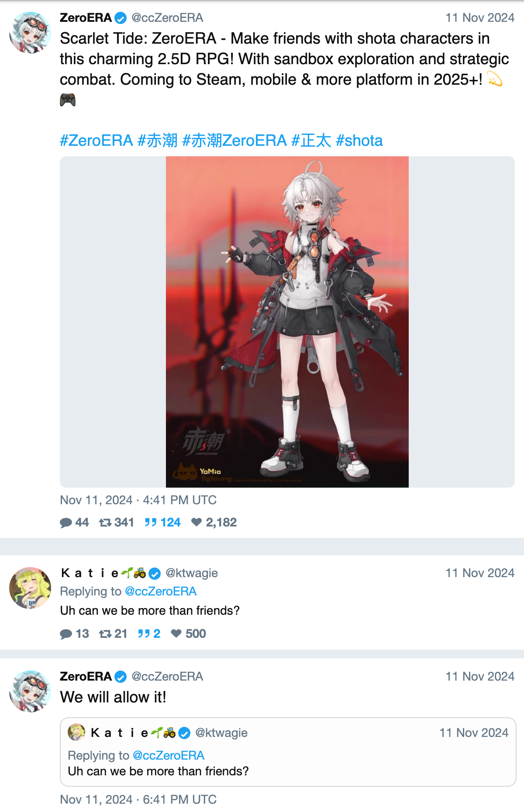The image size is (524, 812).
Task: Click the retweet icon showing 341
Action: coord(105,523)
